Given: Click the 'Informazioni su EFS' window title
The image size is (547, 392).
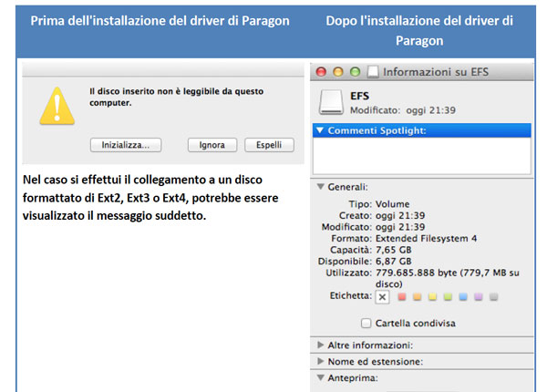Looking at the screenshot, I should point(436,72).
